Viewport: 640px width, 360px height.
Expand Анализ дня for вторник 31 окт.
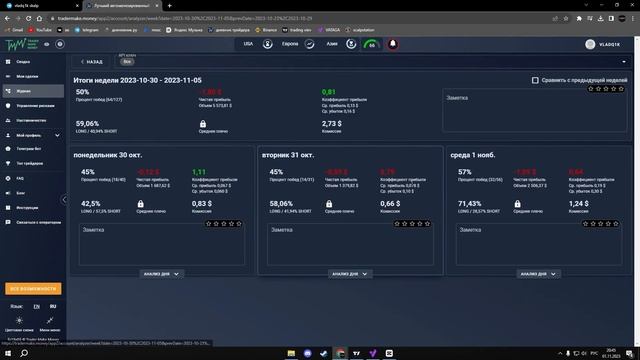point(350,274)
